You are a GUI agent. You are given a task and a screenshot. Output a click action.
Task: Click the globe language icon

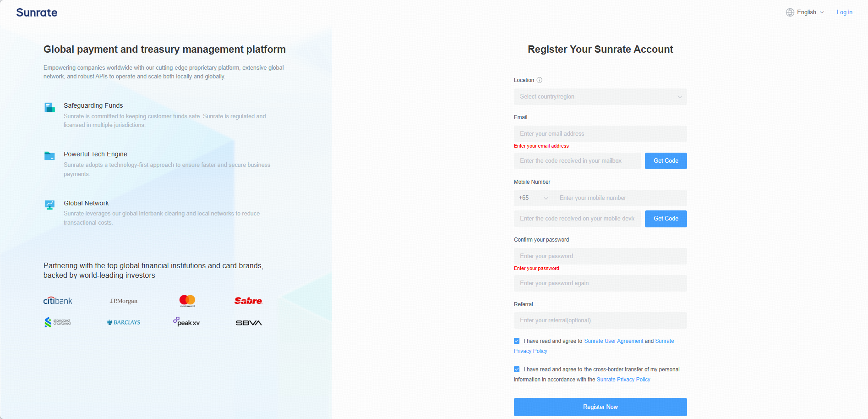[x=790, y=12]
